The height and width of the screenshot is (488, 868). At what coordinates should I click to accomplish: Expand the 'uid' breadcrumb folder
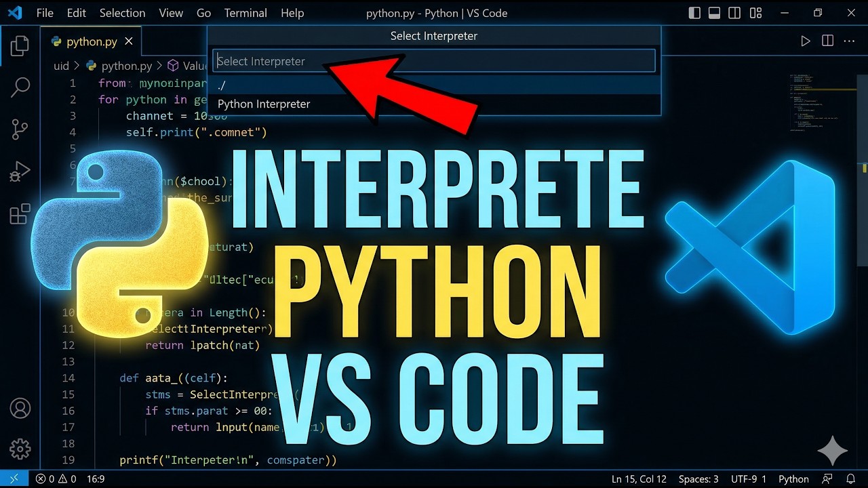pos(62,66)
